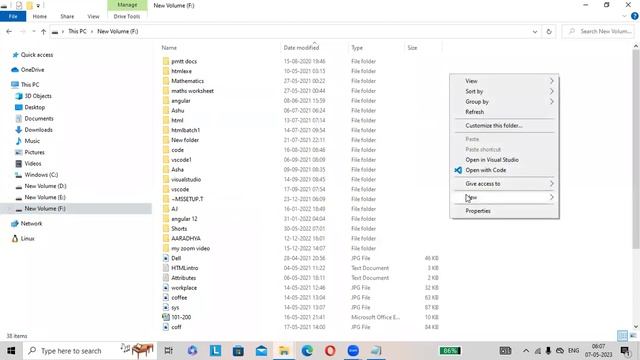Sort by the Date modified column header

(301, 48)
